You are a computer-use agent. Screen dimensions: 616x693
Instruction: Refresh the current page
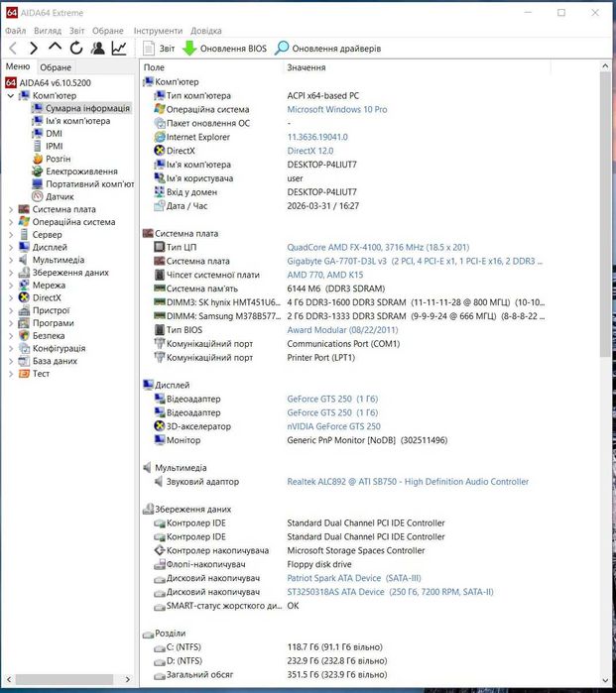(76, 48)
